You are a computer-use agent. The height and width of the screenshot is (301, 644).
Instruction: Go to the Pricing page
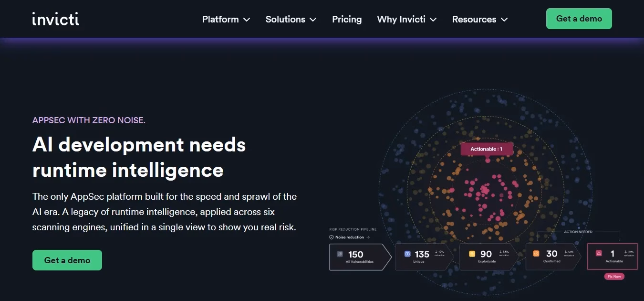[347, 19]
